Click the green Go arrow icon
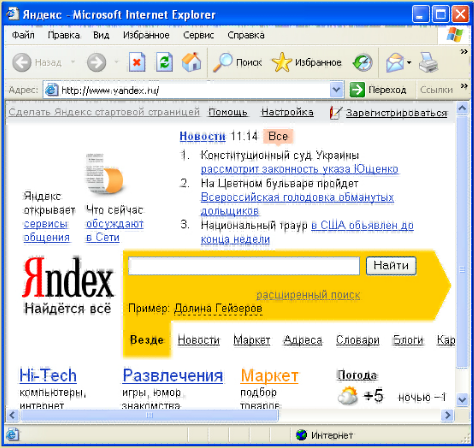The image size is (474, 448). tap(357, 90)
